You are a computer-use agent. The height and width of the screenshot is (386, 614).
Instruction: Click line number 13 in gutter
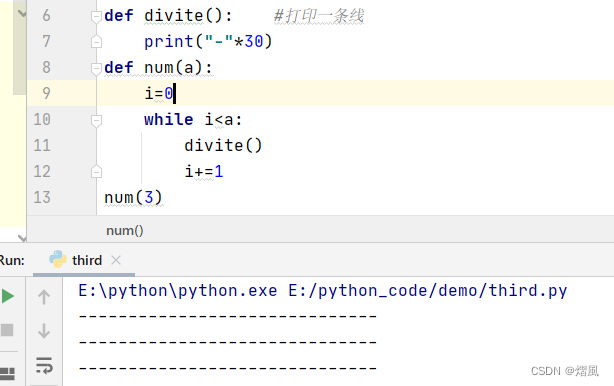[x=42, y=197]
